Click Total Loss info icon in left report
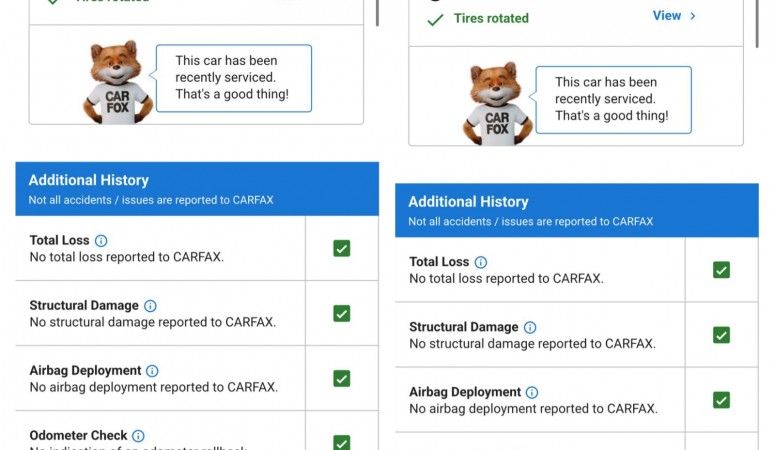Screen dimensions: 775x450 point(101,241)
